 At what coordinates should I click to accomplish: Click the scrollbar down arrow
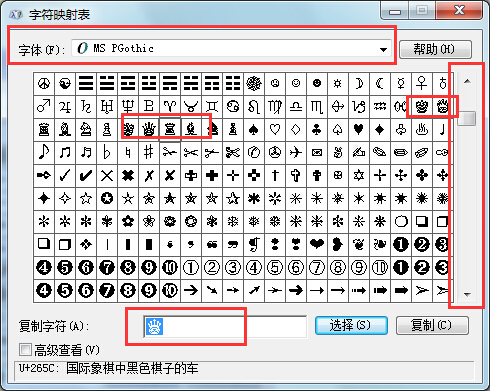467,294
